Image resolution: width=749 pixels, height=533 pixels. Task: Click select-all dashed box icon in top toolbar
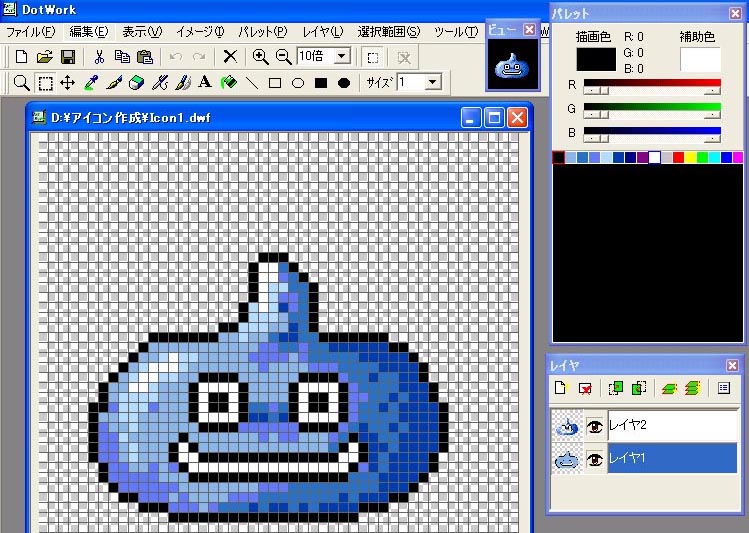tap(373, 58)
